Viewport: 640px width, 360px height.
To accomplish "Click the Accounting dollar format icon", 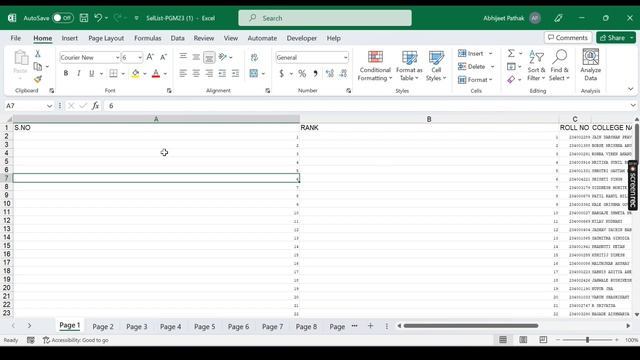I will pos(282,73).
